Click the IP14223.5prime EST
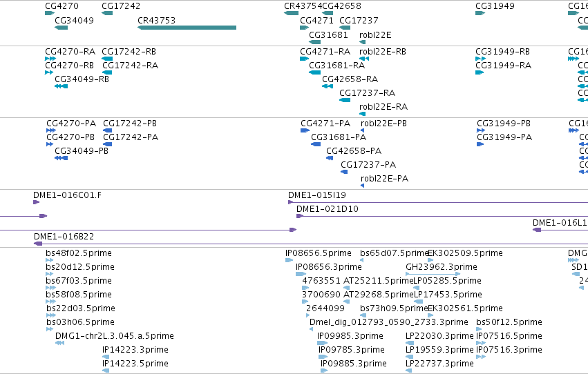 (106, 371)
